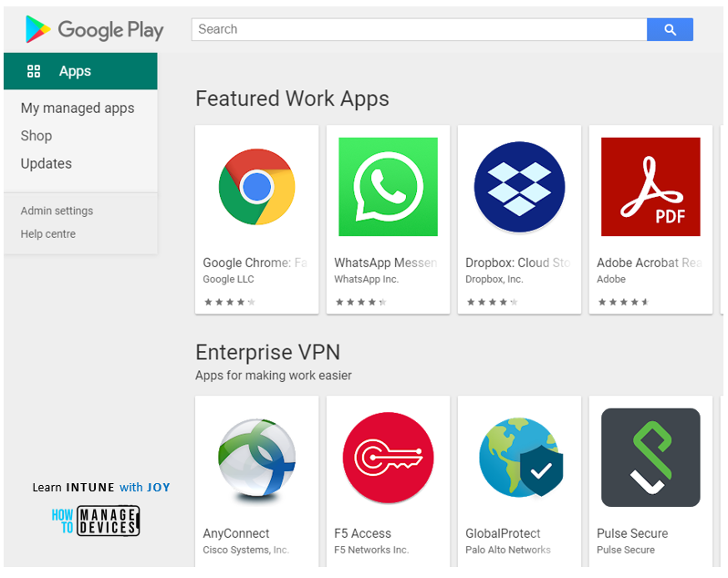Click the Cisco Systems, Inc. developer name
The height and width of the screenshot is (578, 728).
245,550
